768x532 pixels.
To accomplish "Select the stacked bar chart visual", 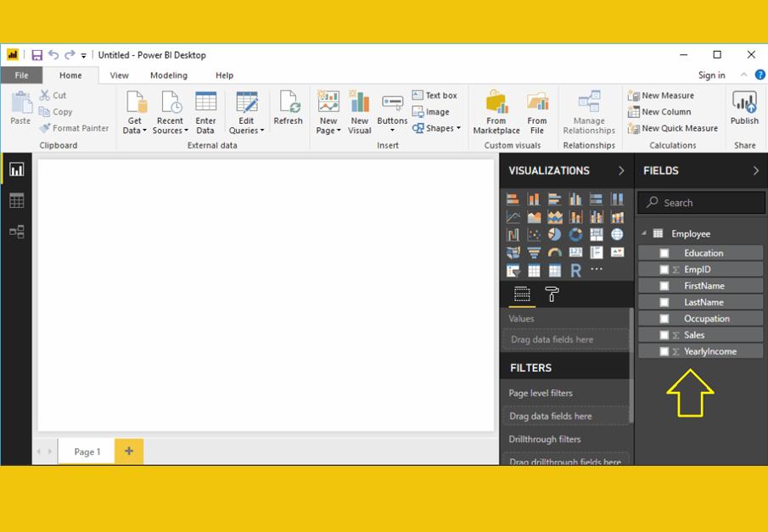I will [513, 199].
